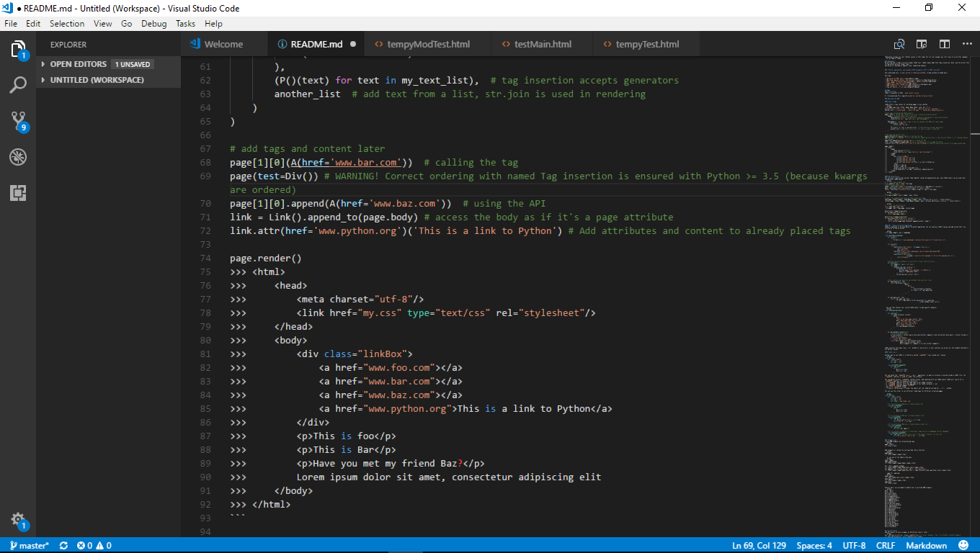
Task: Select language mode Markdown
Action: [x=926, y=546]
